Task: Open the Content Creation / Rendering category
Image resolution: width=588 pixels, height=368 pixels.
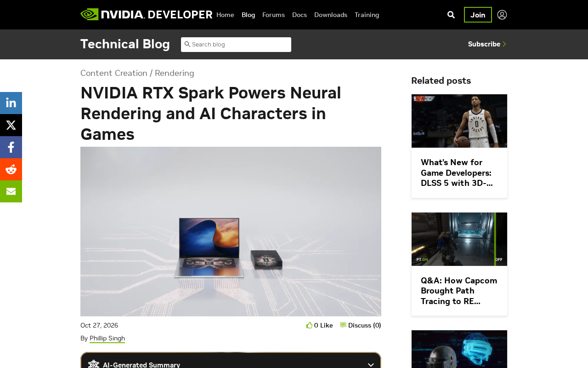Action: (137, 73)
